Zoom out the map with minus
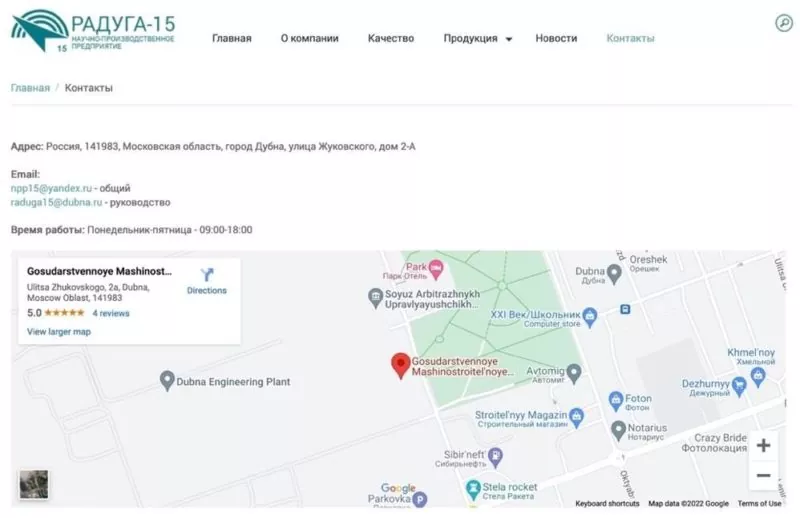This screenshot has width=800, height=518. coord(763,475)
